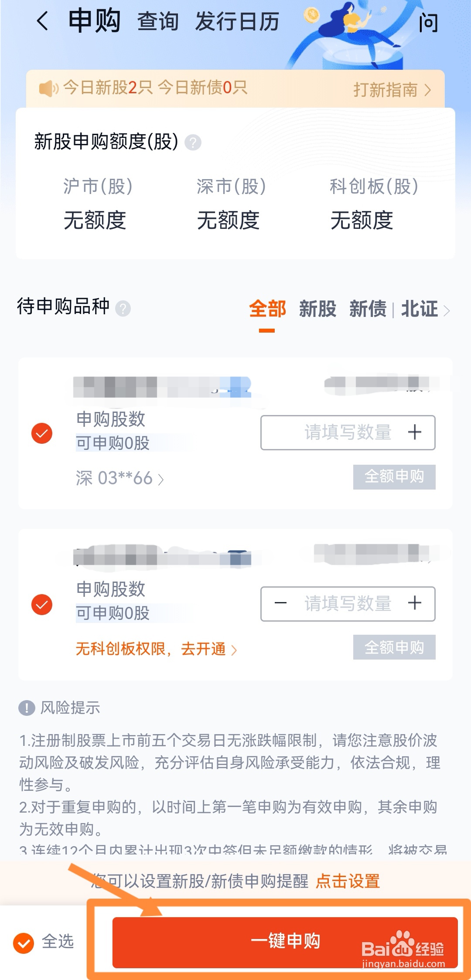Increase second item quantity with plus icon
Screen dimensions: 471x980
tap(414, 603)
